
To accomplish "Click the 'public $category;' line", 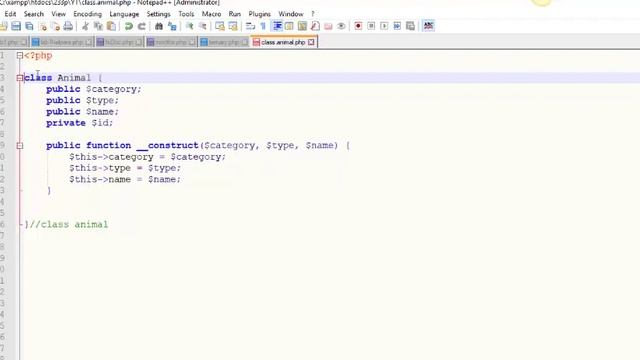I will 93,89.
